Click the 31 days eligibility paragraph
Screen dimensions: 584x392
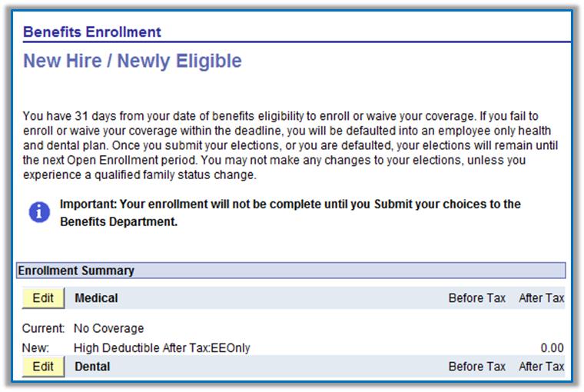coord(290,145)
